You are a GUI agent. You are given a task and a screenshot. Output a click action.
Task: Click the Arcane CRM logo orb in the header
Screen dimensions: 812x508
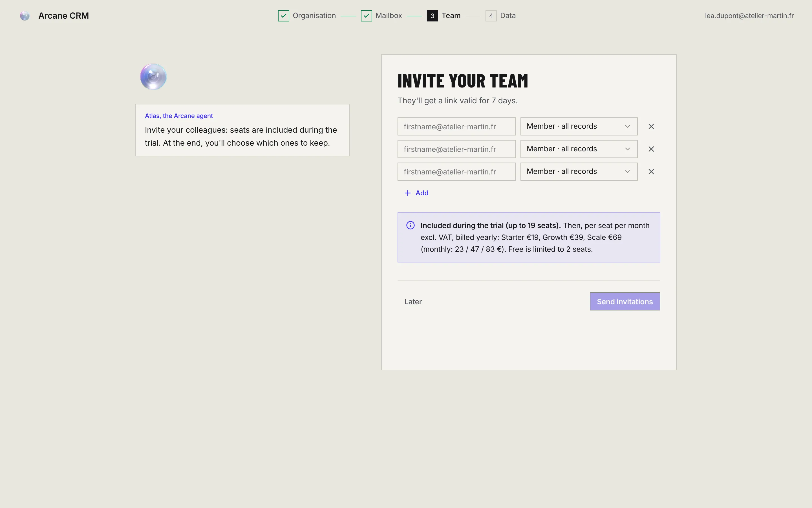point(25,16)
